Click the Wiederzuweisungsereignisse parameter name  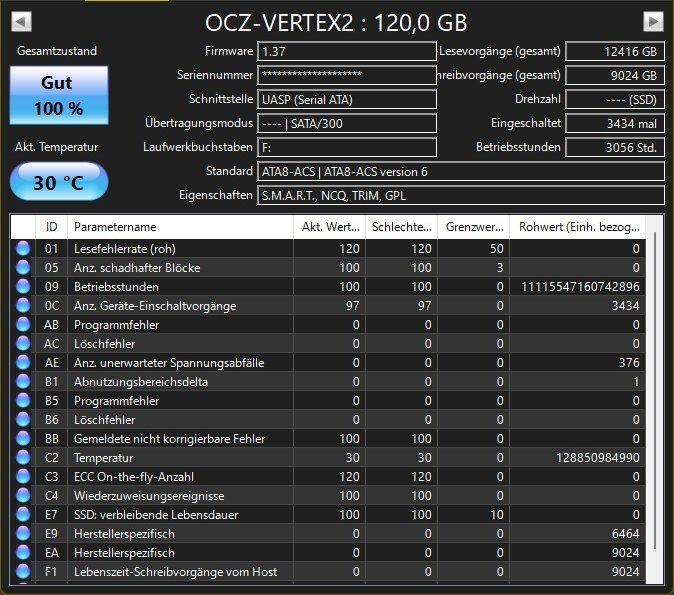(x=149, y=495)
